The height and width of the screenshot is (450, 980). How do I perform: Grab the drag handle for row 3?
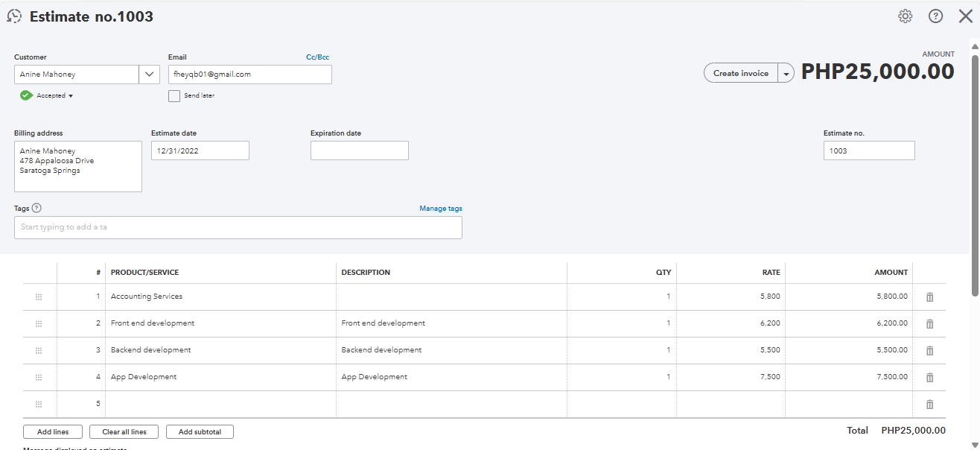(x=39, y=350)
